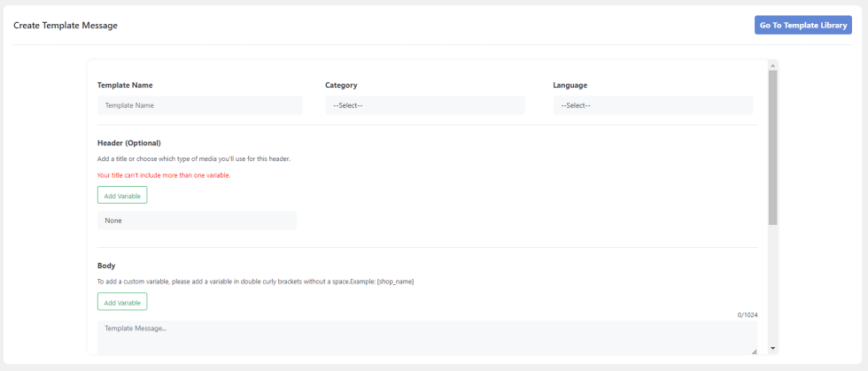Click the red title variable warning text
Image resolution: width=868 pixels, height=371 pixels.
(x=164, y=175)
